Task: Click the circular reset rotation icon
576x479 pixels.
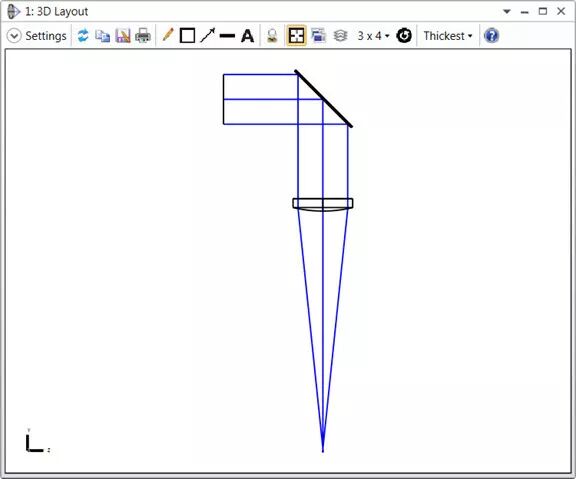Action: click(404, 36)
